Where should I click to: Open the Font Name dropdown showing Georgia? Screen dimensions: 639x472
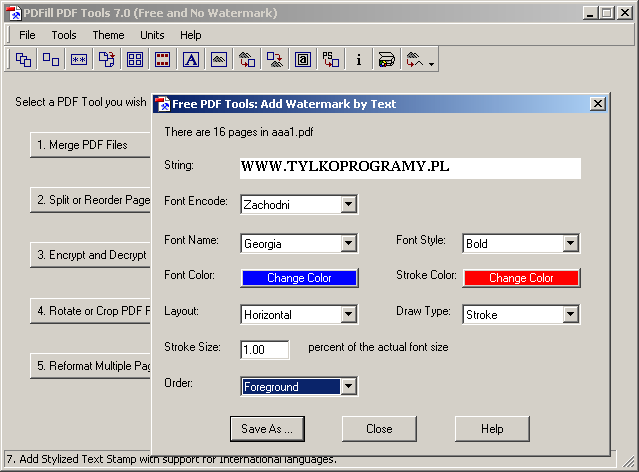coord(299,244)
